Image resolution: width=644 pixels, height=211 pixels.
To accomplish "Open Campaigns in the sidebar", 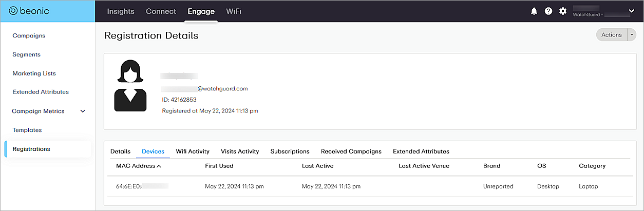I will pos(29,35).
